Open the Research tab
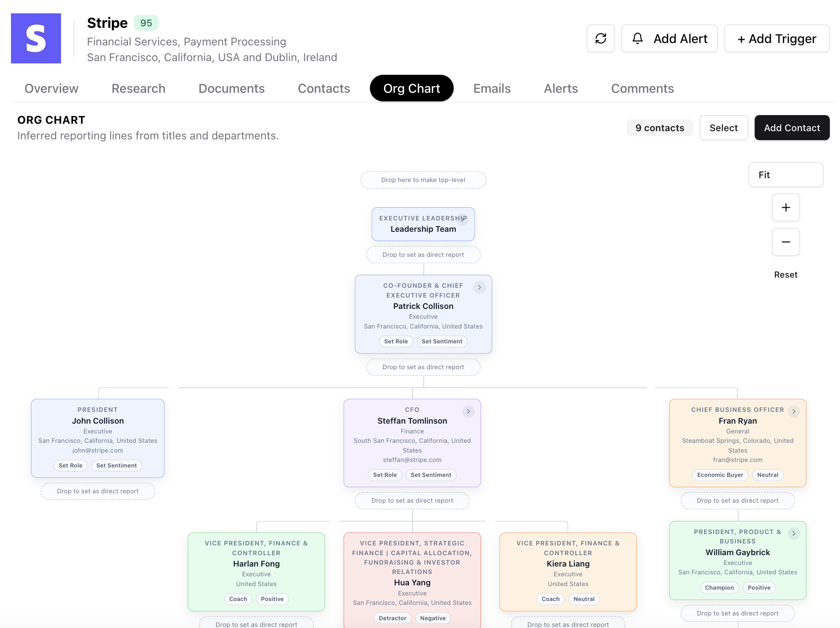 (x=138, y=88)
